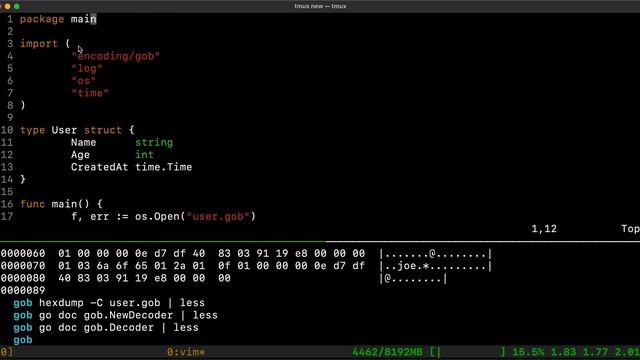Click the CPU usage "15.5%" in status bar
The width and height of the screenshot is (640, 360).
[528, 352]
